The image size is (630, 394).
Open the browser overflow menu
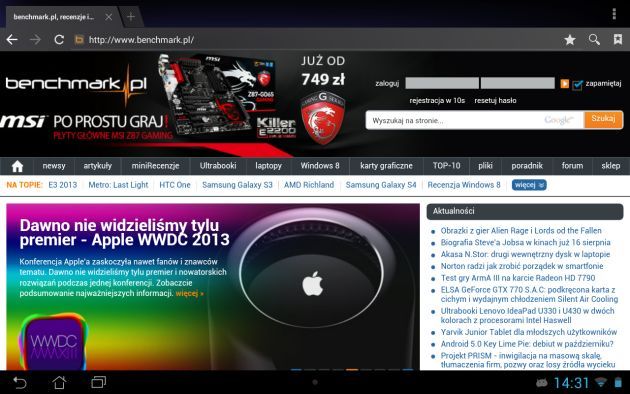(614, 14)
